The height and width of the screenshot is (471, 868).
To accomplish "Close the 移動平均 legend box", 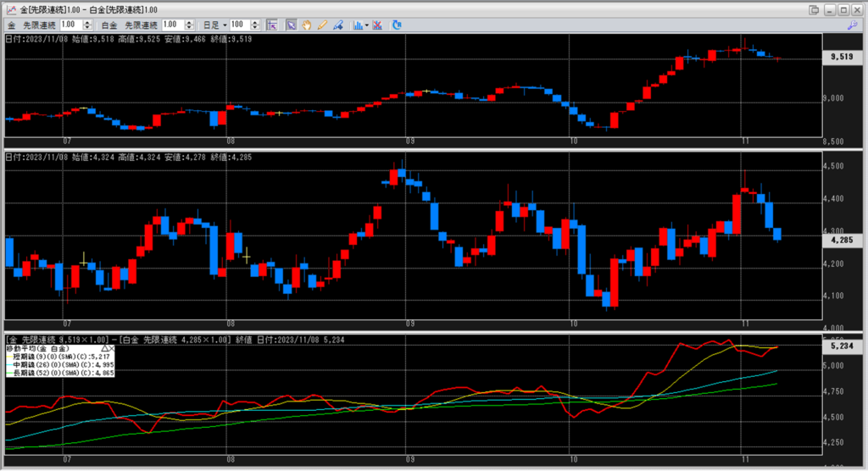I will [111, 348].
